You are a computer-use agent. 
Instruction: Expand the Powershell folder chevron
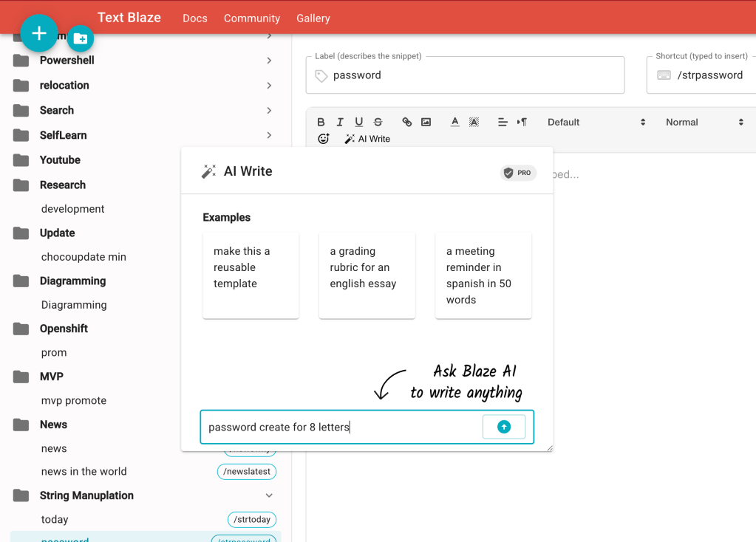[x=269, y=61]
